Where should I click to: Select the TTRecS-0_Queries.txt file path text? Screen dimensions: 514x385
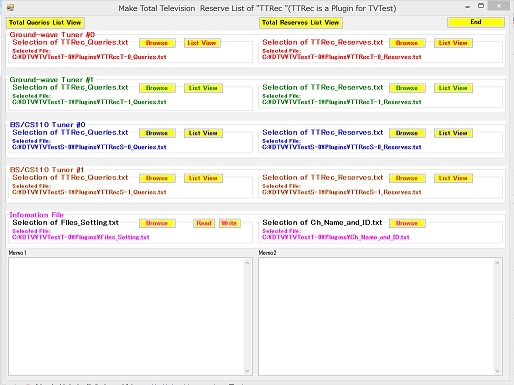(89, 147)
